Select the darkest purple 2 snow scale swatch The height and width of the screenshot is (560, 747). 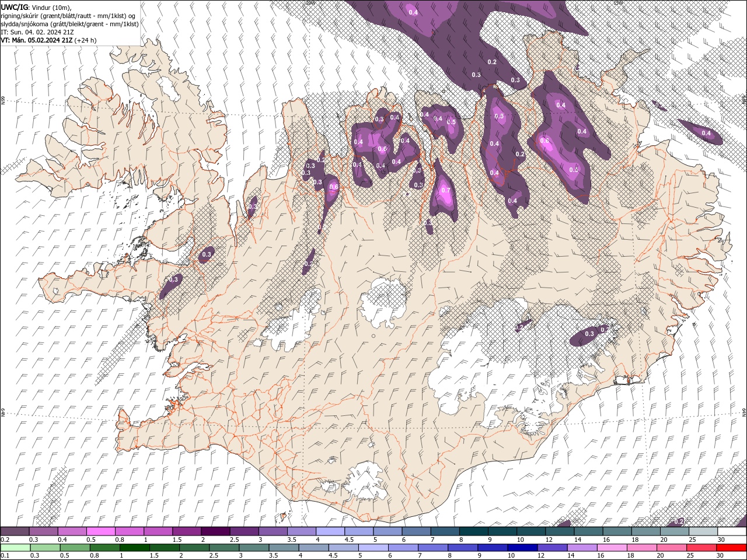215,531
